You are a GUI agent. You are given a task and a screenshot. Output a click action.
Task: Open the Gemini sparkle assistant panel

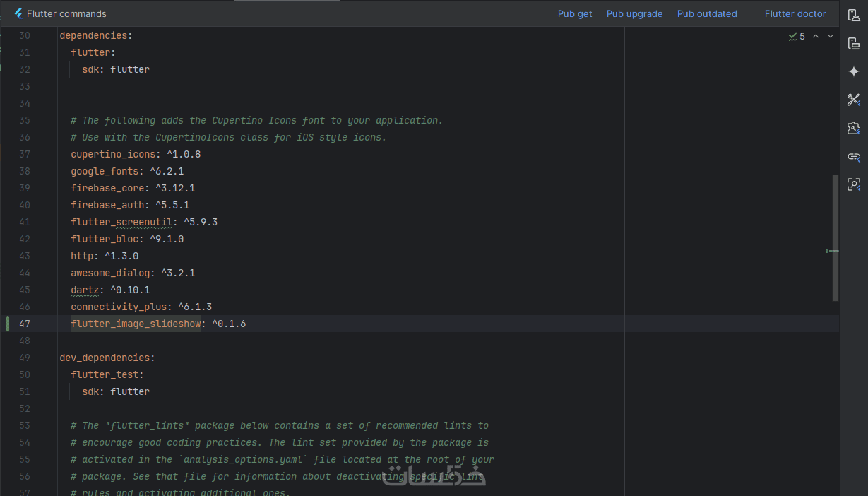point(853,71)
